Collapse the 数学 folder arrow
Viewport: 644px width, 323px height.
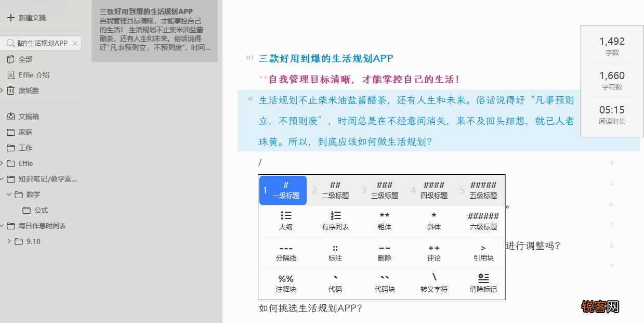coord(9,195)
